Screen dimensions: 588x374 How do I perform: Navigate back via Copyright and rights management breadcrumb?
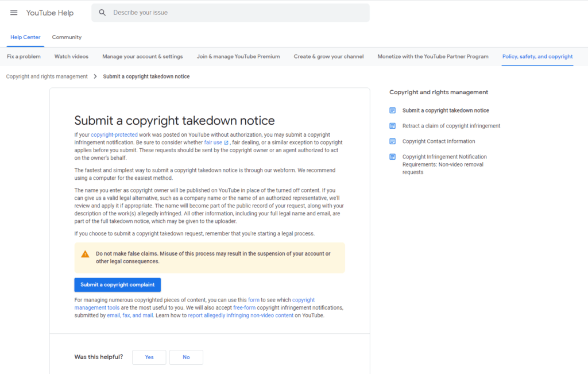[x=46, y=76]
